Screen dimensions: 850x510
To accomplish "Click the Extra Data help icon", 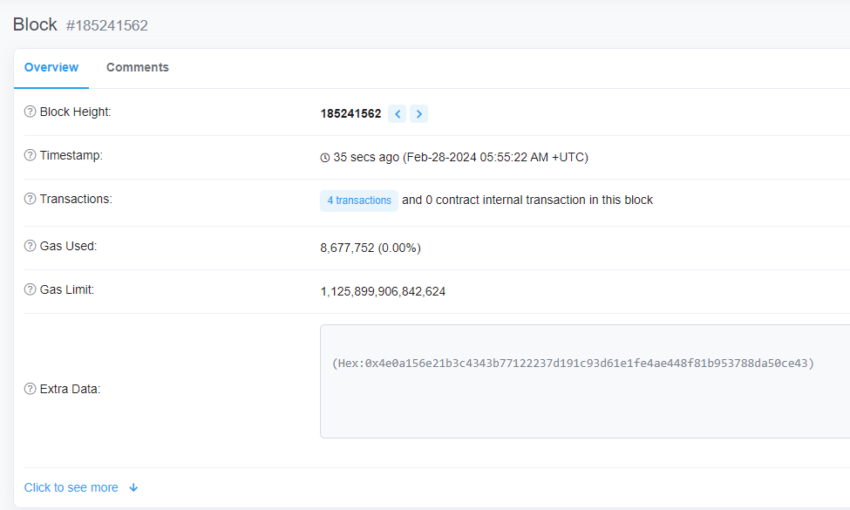I will (x=30, y=389).
